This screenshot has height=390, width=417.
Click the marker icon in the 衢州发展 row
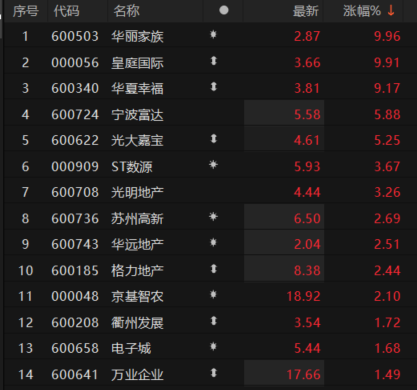[214, 321]
